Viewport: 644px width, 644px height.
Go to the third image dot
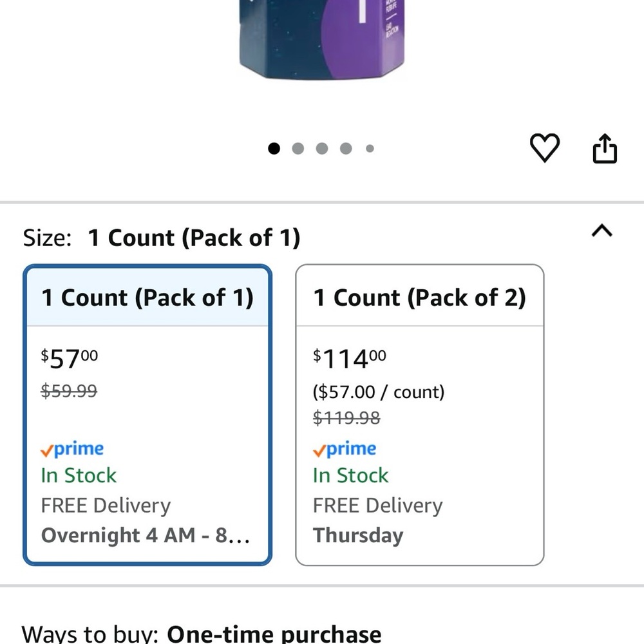point(322,148)
